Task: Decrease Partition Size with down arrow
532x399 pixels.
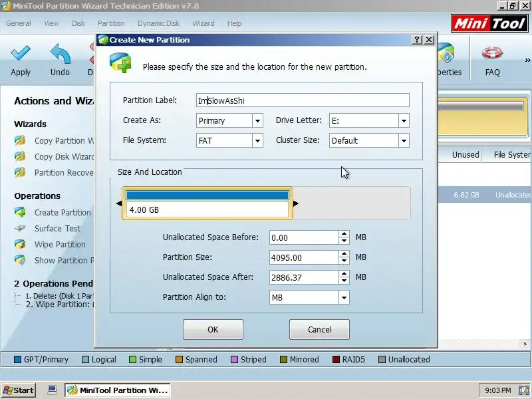Action: (344, 261)
